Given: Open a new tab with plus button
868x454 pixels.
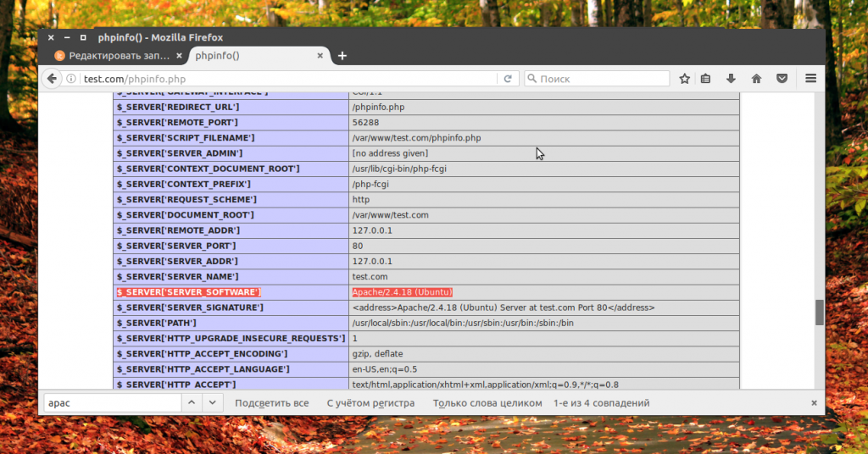Looking at the screenshot, I should pos(342,56).
